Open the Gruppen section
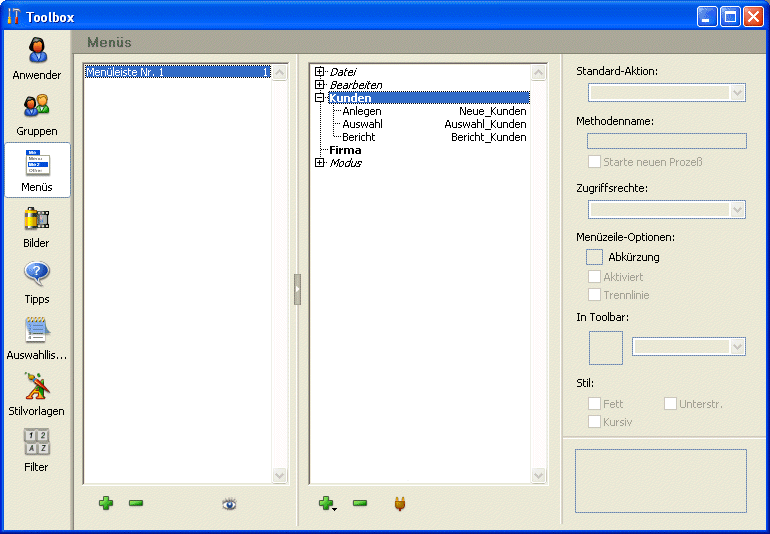 point(37,114)
